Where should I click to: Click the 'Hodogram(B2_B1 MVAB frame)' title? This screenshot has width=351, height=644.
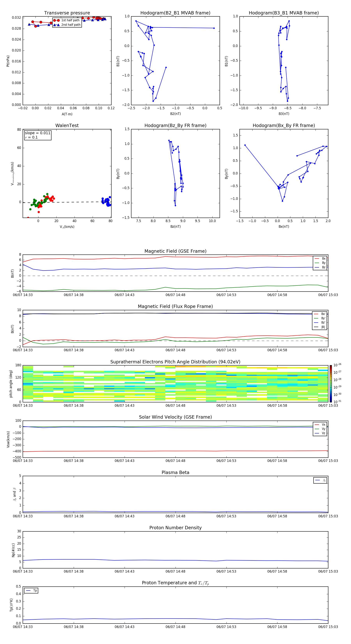[x=175, y=13]
